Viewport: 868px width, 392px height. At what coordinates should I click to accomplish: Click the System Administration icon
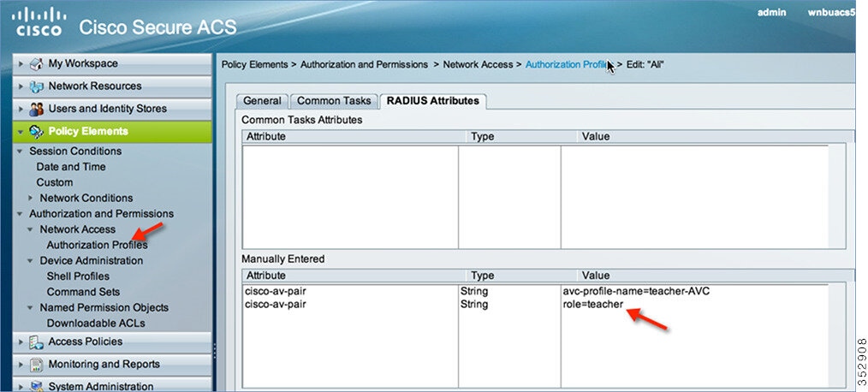pyautogui.click(x=36, y=386)
